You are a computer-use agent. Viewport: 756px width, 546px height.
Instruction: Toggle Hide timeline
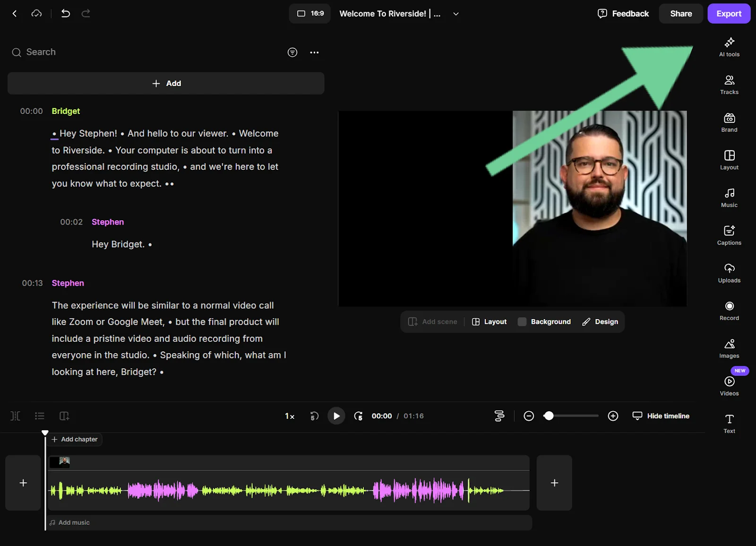click(661, 416)
